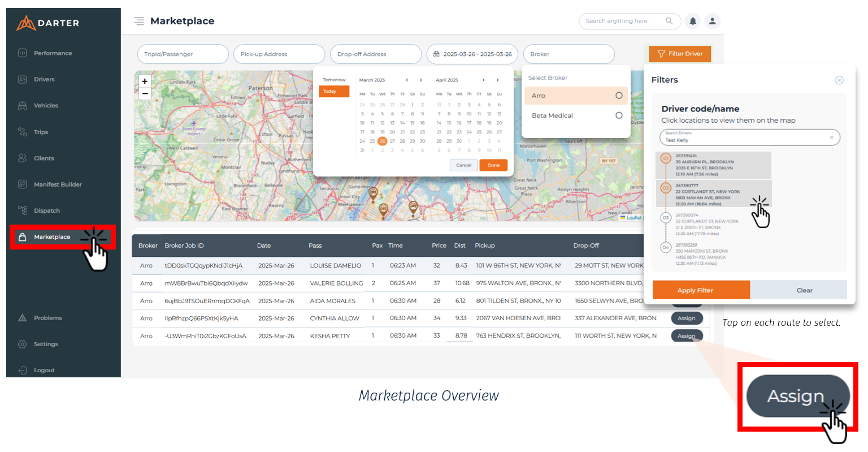Click the Clients people icon

[23, 158]
